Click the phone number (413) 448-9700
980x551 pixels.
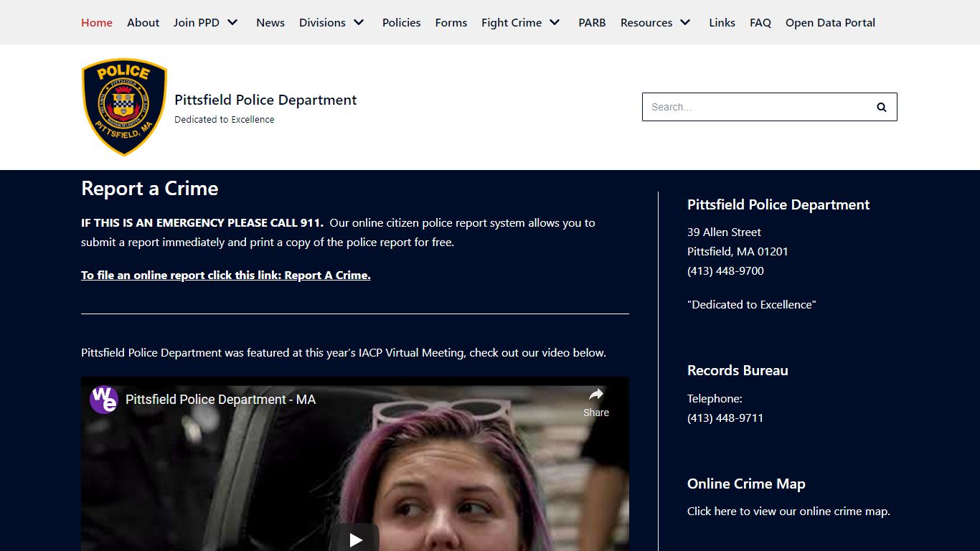tap(725, 271)
